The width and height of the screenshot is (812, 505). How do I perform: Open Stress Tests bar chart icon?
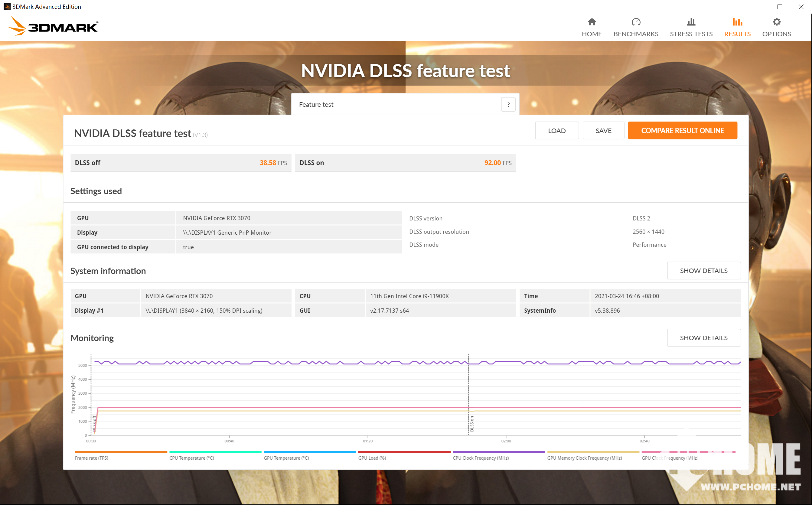click(x=691, y=22)
